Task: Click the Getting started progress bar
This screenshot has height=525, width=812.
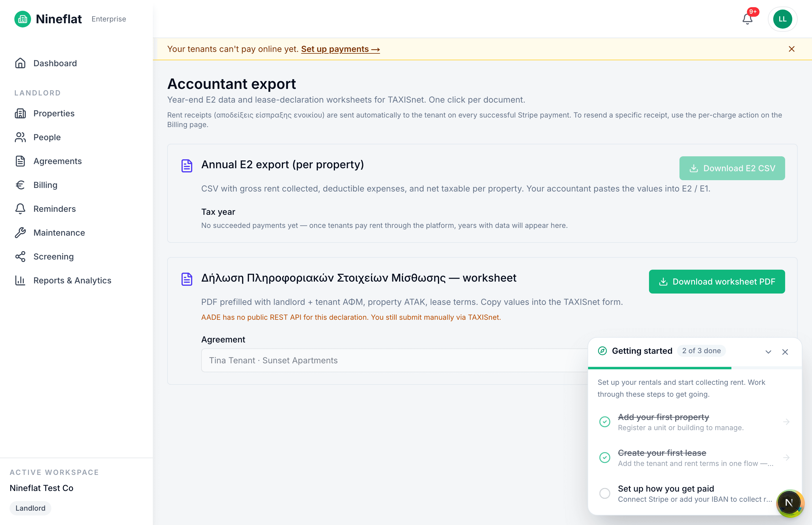Action: (x=695, y=368)
